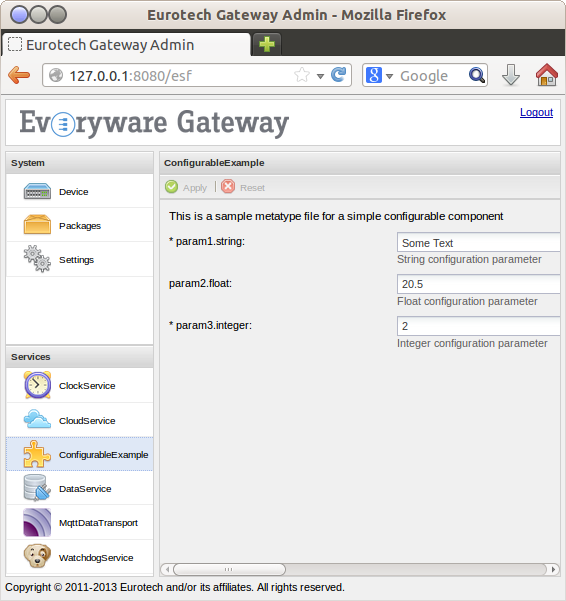
Task: Click the scrollbar right arrow
Action: (x=553, y=569)
